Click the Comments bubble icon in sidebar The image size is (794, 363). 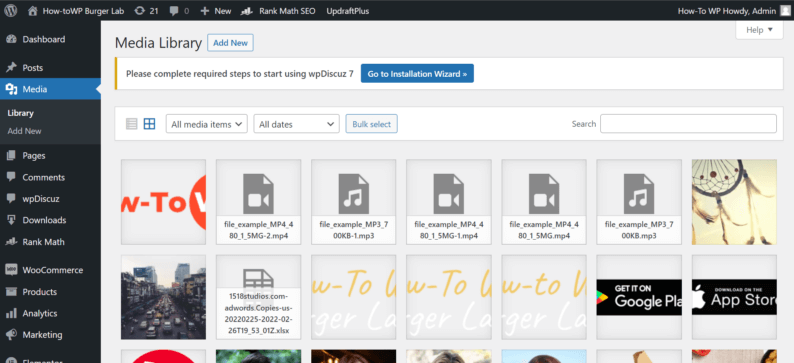(11, 177)
